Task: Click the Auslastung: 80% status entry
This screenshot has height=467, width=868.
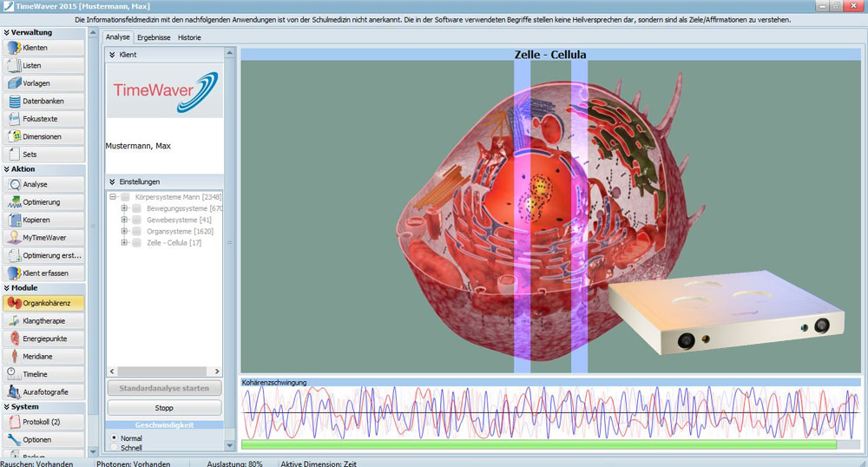Action: [x=234, y=464]
